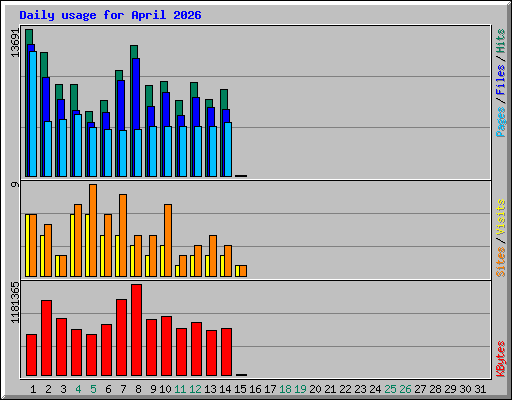Image resolution: width=512 pixels, height=400 pixels.
Task: Click day 23 on the x-axis
Action: [x=360, y=389]
